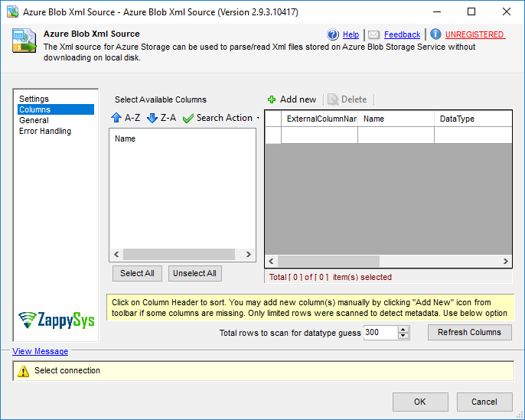Click Add new column button

click(292, 99)
